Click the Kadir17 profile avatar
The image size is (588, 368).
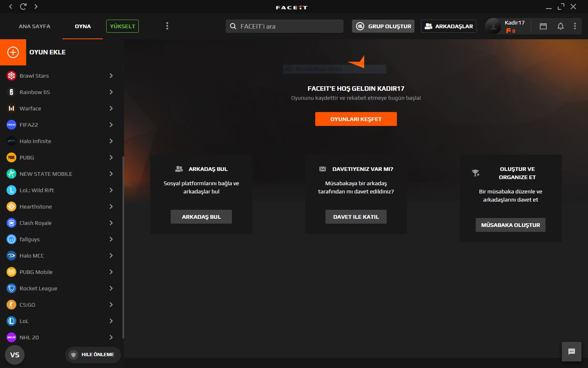pyautogui.click(x=493, y=26)
